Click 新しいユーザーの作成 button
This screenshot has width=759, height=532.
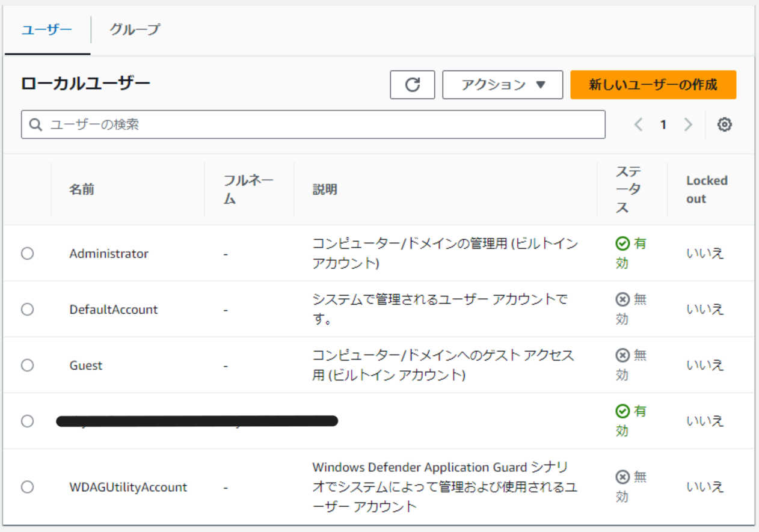pos(653,85)
